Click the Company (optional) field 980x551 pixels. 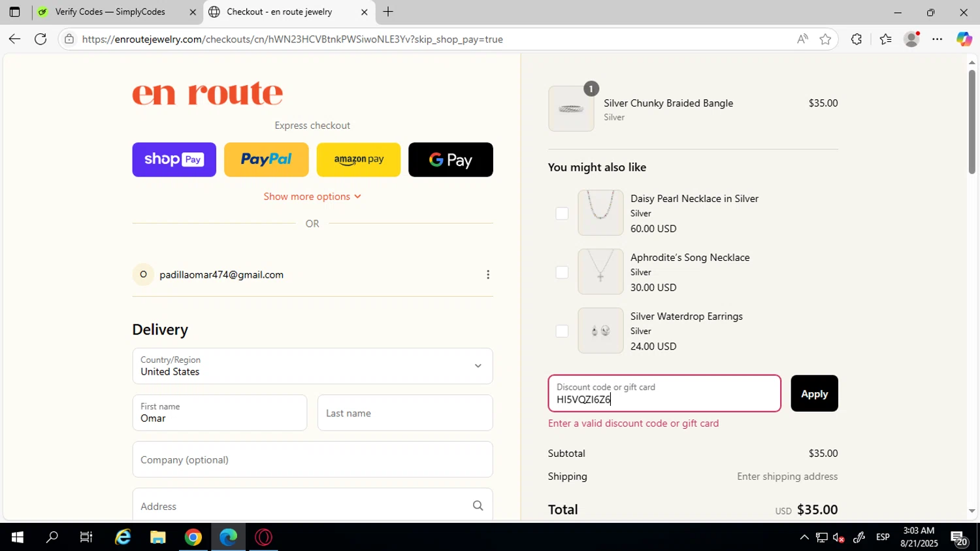312,459
